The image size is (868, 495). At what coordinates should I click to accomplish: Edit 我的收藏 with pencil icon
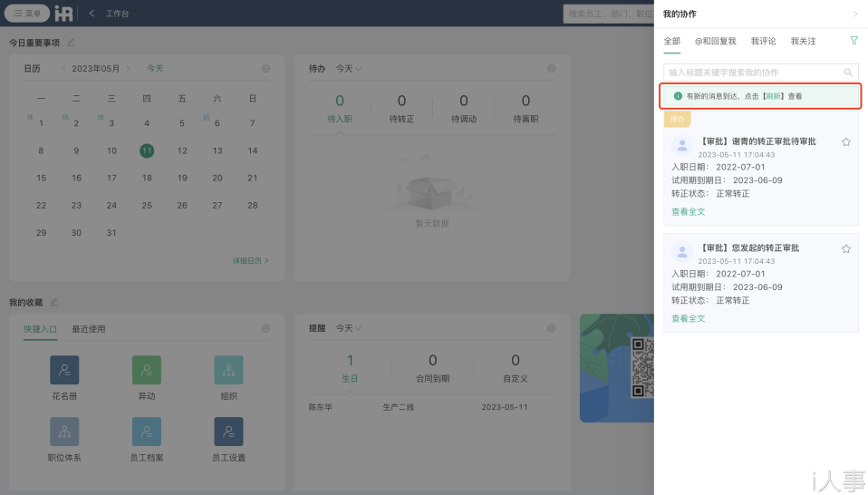53,302
